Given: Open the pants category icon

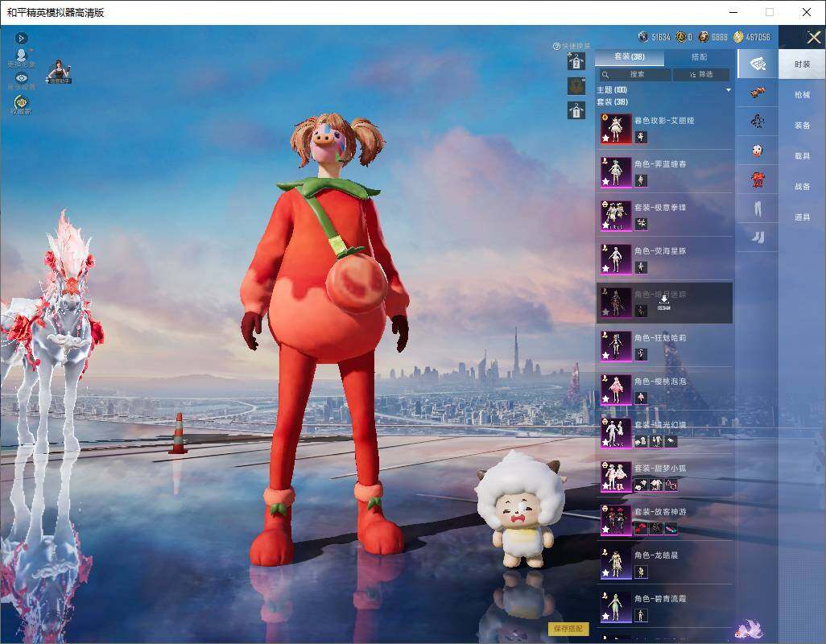Looking at the screenshot, I should tap(758, 209).
